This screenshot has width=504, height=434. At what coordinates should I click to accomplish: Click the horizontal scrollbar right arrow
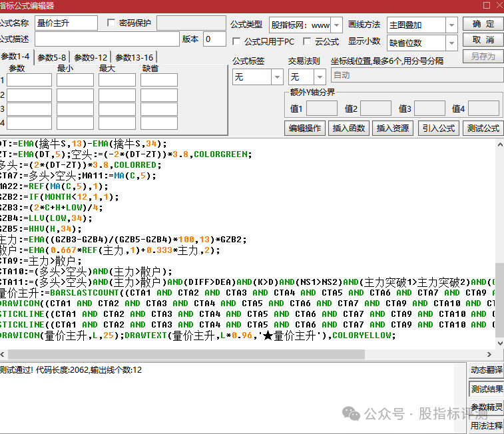click(489, 354)
